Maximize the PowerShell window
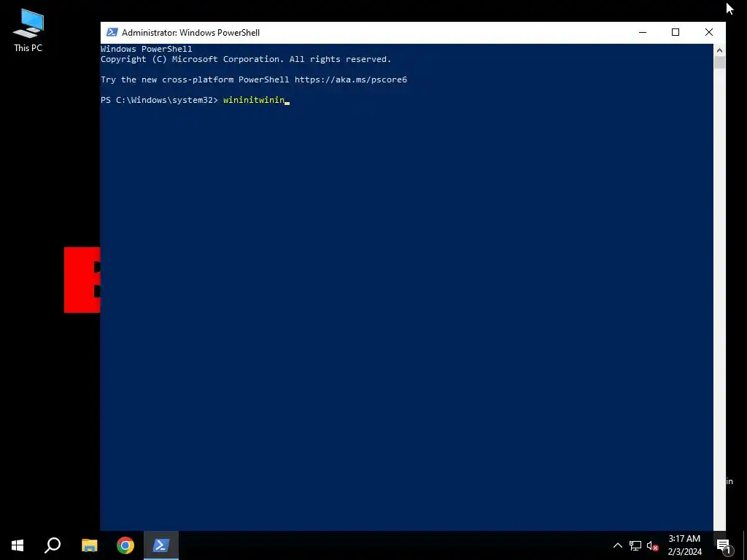 tap(676, 32)
